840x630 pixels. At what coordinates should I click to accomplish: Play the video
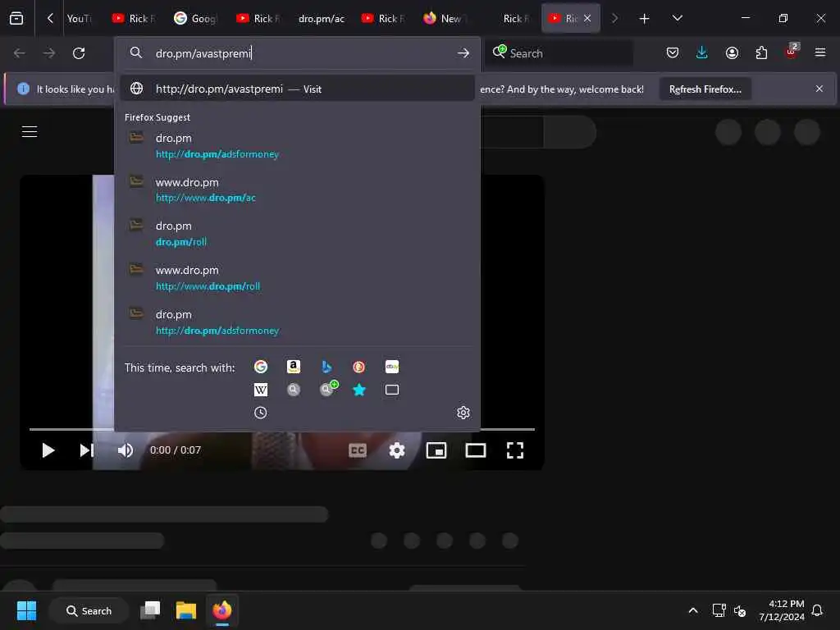(48, 450)
